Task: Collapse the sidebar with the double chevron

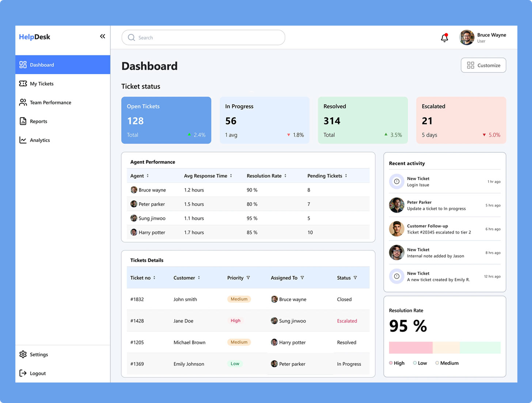Action: (102, 36)
